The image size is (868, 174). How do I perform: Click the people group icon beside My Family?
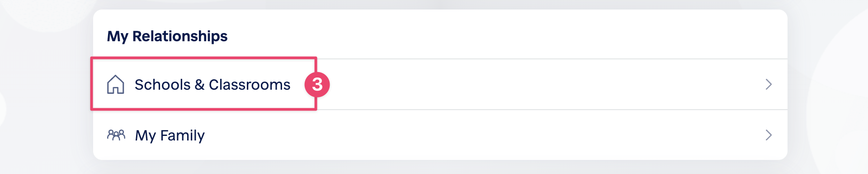tap(116, 135)
